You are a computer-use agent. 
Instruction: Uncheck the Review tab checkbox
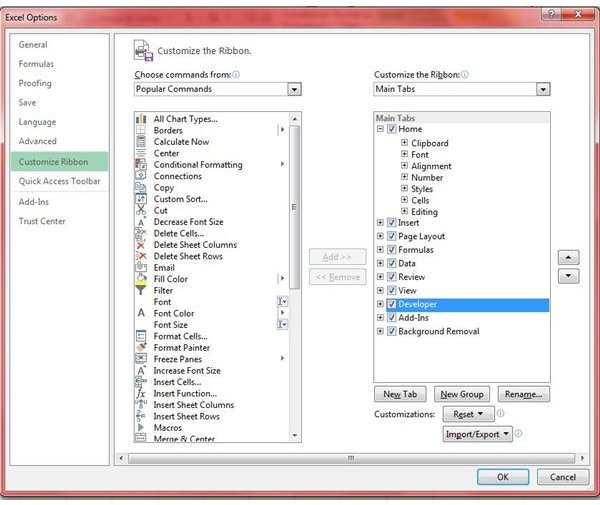coord(391,277)
